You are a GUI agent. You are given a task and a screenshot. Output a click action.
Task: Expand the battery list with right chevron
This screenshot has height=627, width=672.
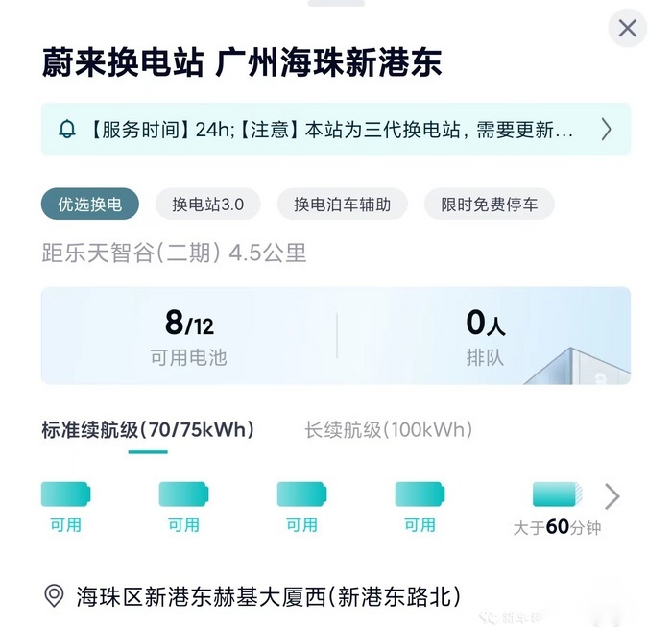(612, 496)
